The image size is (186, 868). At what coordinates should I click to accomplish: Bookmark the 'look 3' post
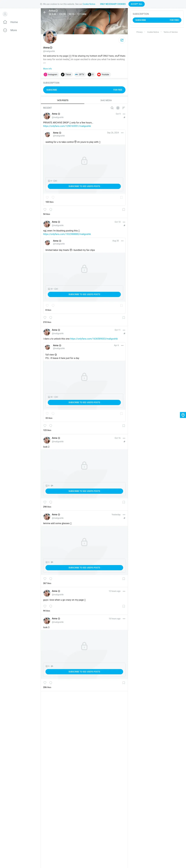(x=124, y=683)
